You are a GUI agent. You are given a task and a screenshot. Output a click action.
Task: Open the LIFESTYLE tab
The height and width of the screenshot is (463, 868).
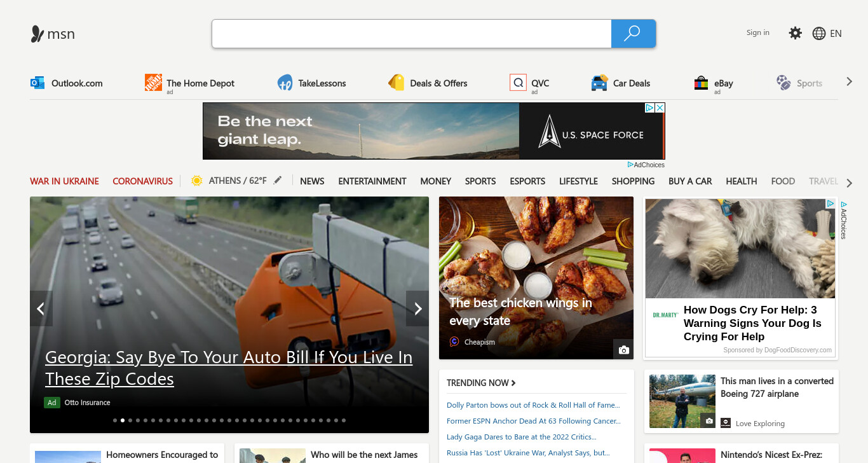[x=578, y=181]
